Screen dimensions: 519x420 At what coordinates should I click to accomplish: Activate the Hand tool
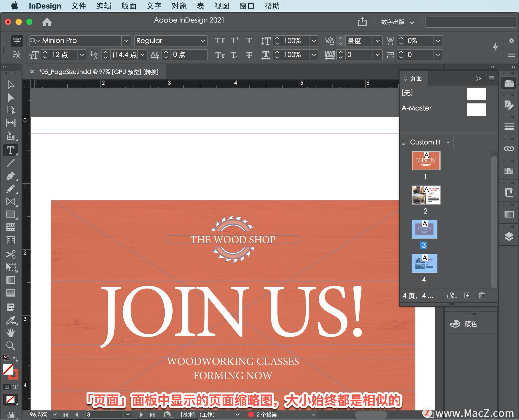pos(11,333)
